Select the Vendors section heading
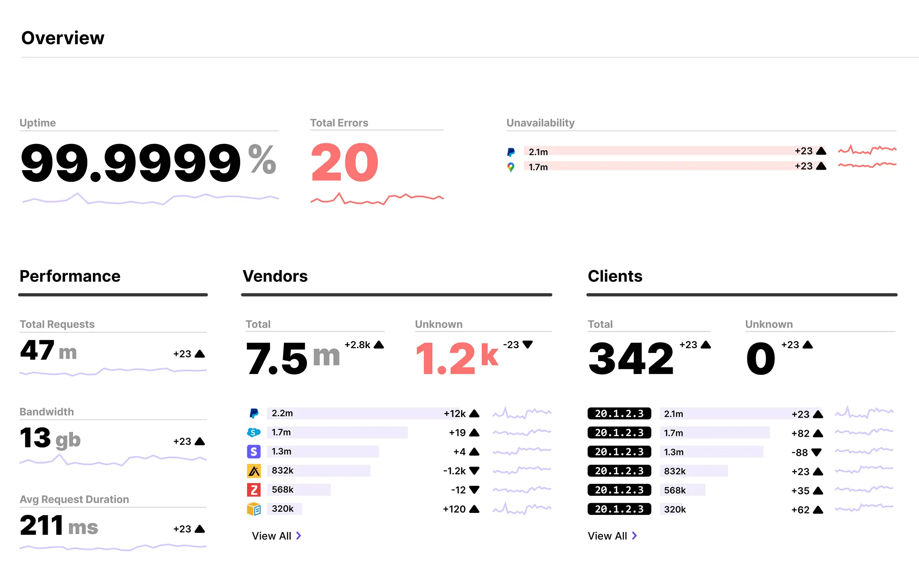This screenshot has height=588, width=919. [x=275, y=276]
